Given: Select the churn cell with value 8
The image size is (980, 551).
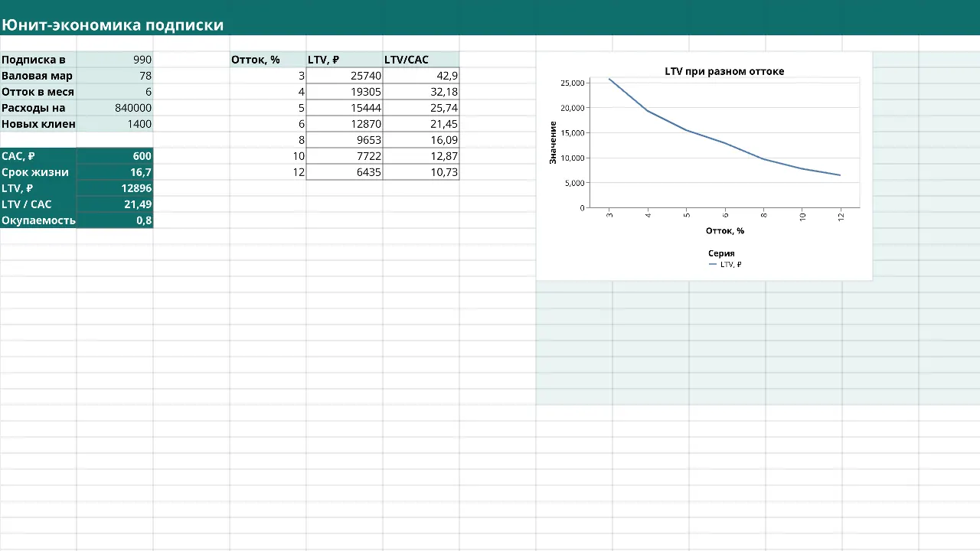Looking at the screenshot, I should click(268, 140).
